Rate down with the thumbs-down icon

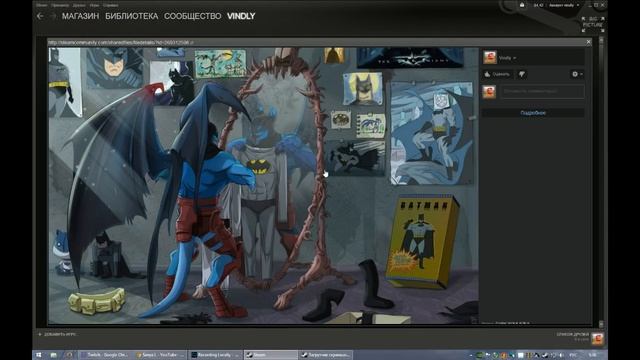pyautogui.click(x=522, y=74)
